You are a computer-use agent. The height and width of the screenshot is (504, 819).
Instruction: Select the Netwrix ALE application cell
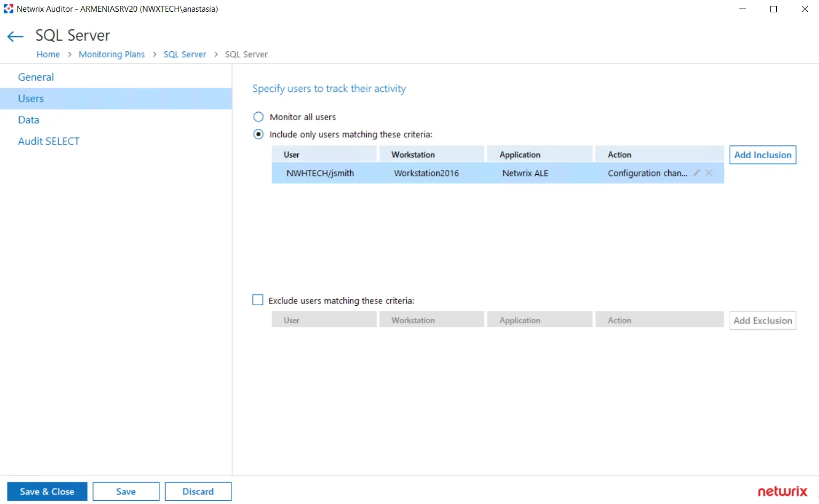(x=526, y=173)
